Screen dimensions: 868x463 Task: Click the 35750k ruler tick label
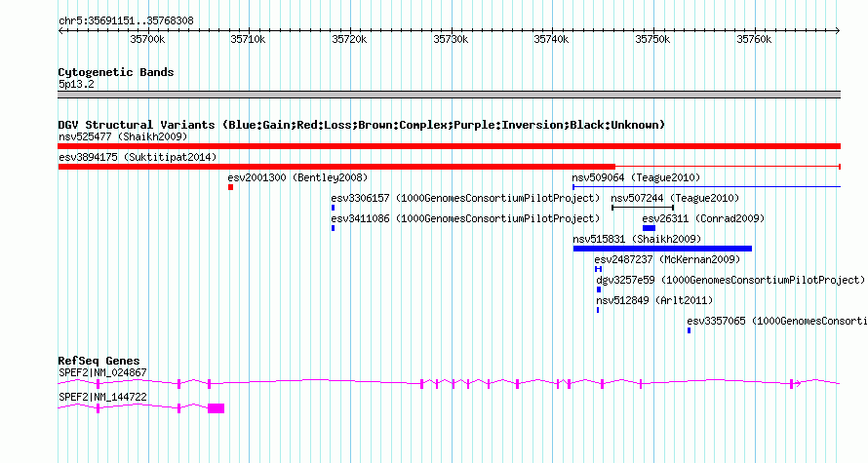pyautogui.click(x=652, y=39)
